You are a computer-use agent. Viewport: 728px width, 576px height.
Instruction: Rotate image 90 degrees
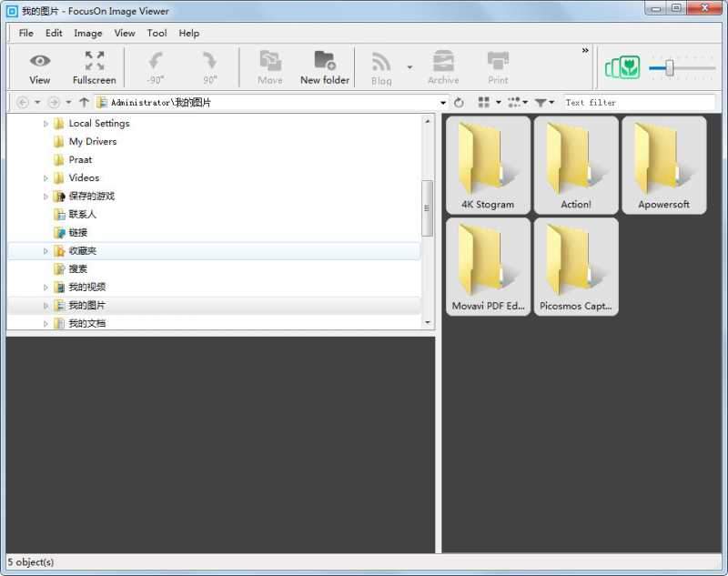coord(209,66)
